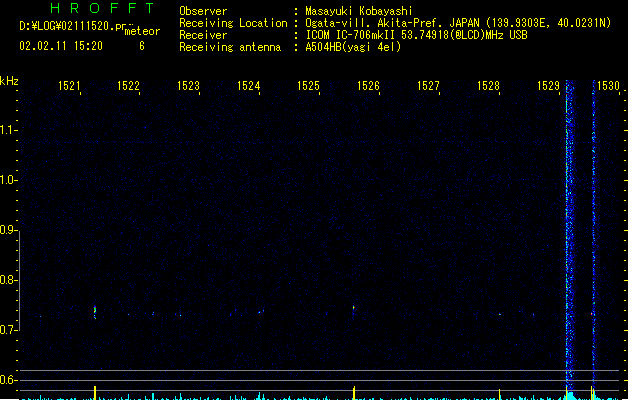Screen dimensions: 629x400
Task: Click the 1525 time axis label
Action: pos(308,86)
